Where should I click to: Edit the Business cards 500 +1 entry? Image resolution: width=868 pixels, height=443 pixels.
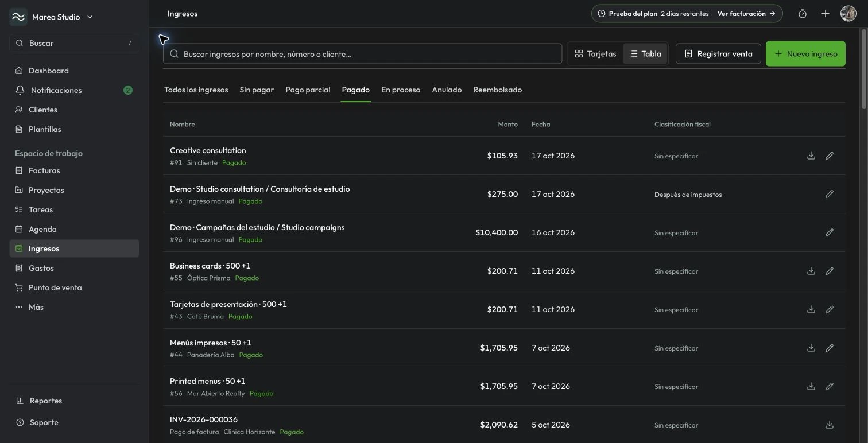830,271
